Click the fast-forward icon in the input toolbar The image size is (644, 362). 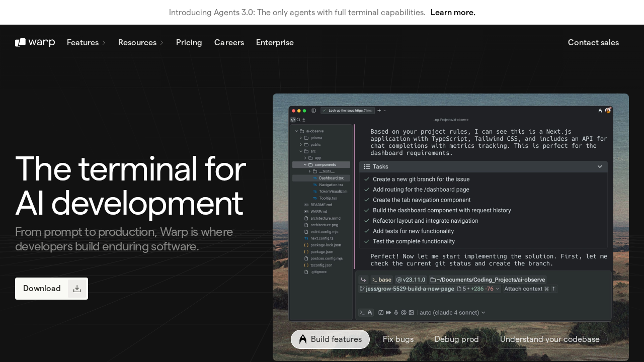pos(388,313)
